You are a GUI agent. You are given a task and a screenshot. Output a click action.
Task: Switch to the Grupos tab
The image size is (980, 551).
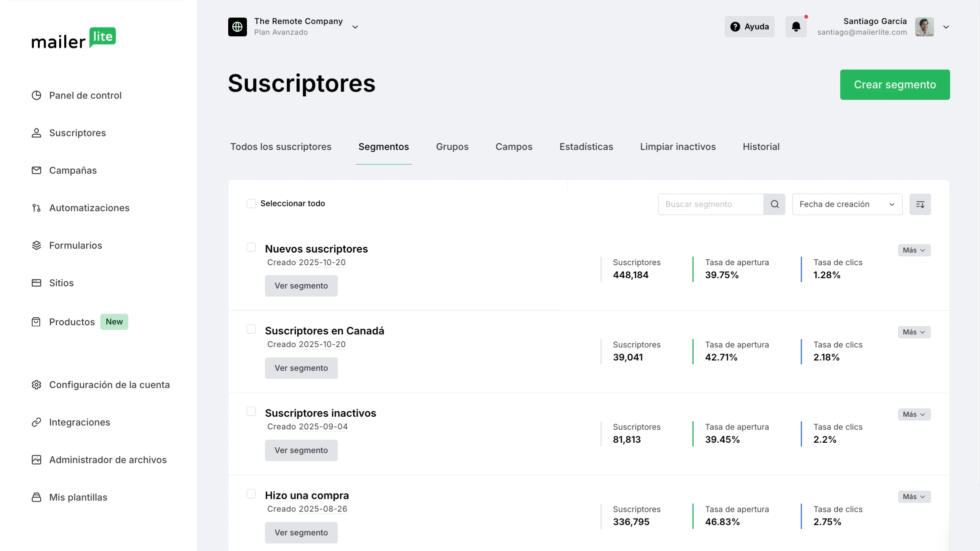(452, 147)
